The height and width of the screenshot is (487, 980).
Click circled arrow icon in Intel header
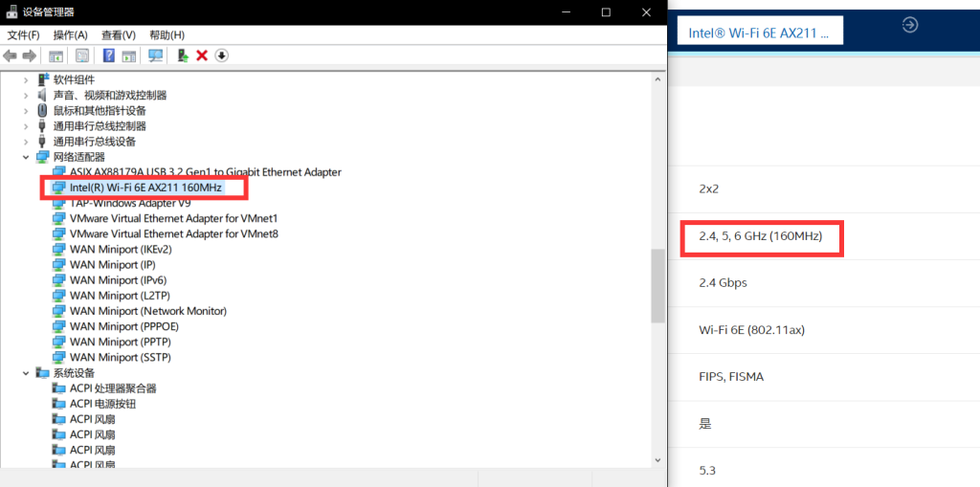[910, 25]
